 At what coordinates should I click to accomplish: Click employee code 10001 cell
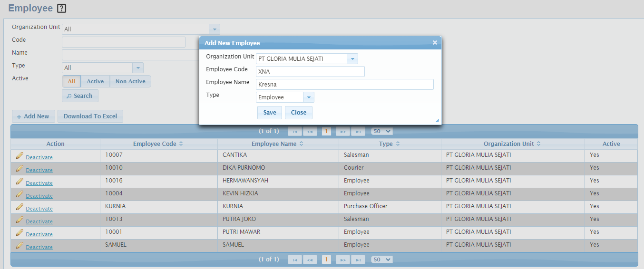tap(158, 232)
